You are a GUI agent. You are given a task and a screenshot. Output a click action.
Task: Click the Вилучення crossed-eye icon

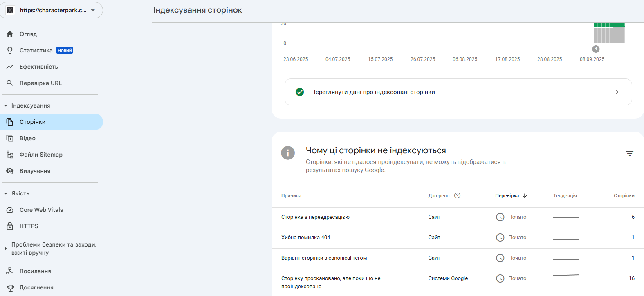pos(10,171)
